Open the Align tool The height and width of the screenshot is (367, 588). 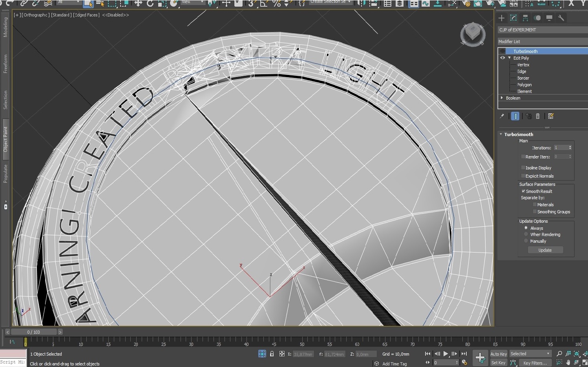click(x=374, y=4)
